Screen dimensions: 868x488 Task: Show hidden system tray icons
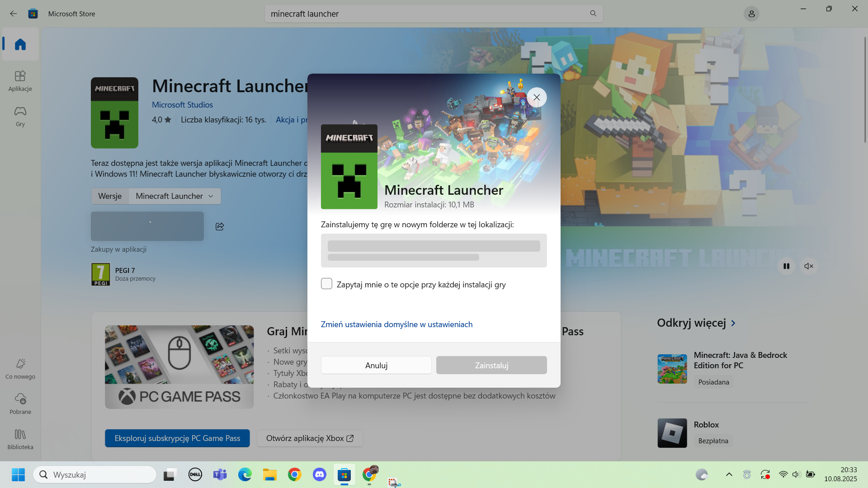coord(729,474)
